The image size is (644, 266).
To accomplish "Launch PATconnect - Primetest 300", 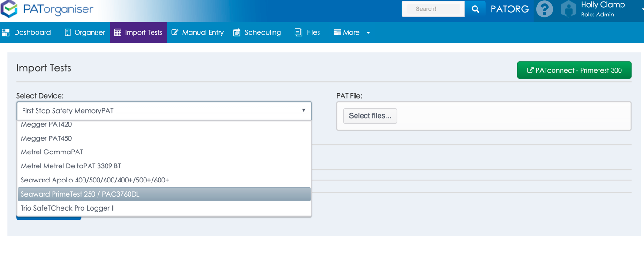I will [x=574, y=70].
